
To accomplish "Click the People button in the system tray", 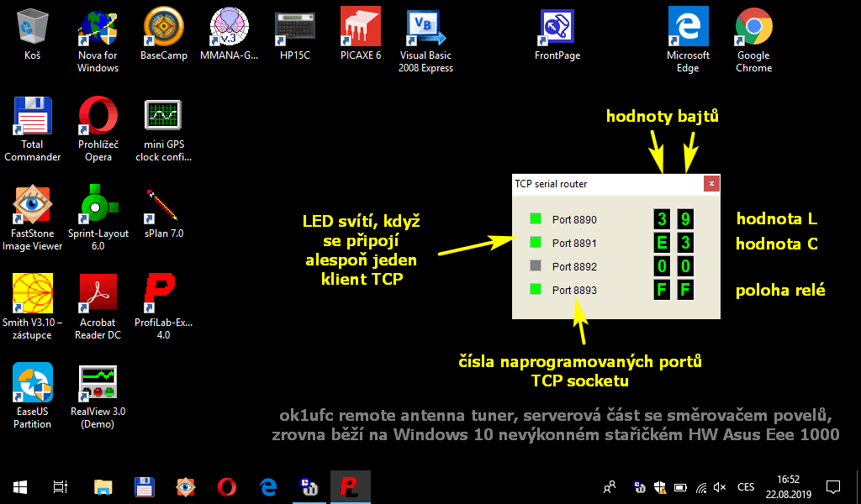I will tap(607, 486).
